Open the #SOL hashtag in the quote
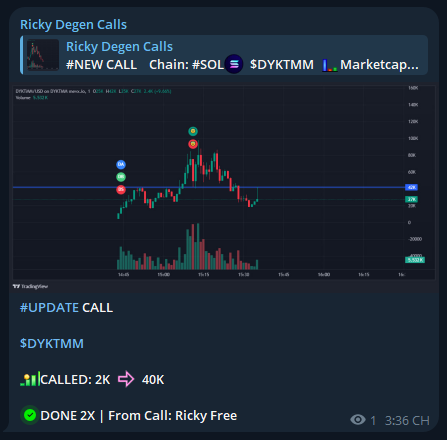 coord(208,65)
